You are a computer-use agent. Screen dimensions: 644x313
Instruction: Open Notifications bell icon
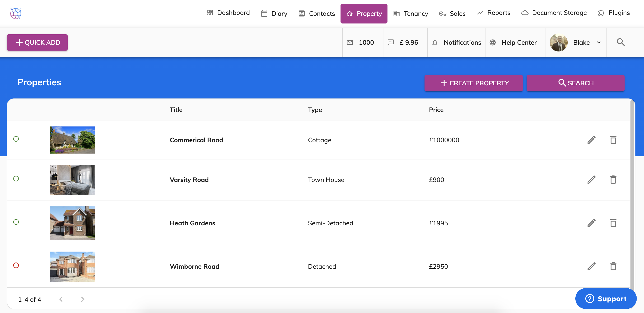(435, 42)
